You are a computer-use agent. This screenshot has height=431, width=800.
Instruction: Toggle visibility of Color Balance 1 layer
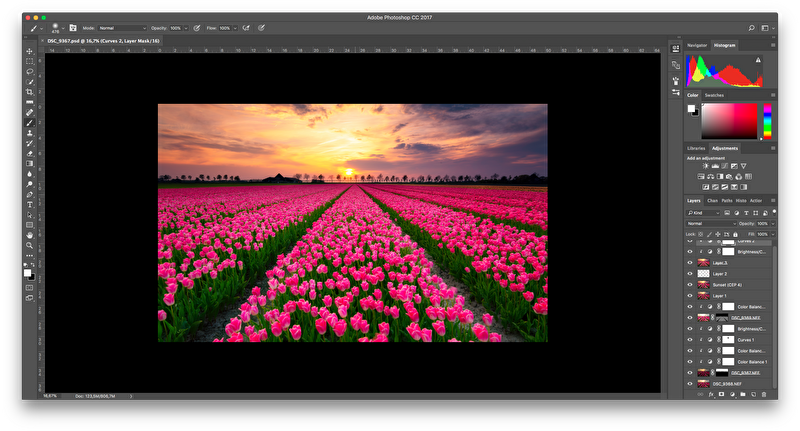[690, 362]
